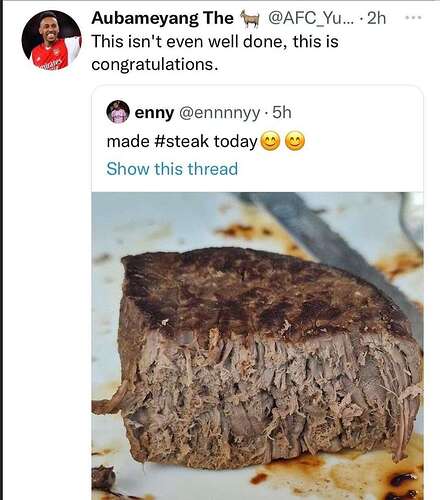Click the second smiling emoji
This screenshot has height=500, width=440.
coord(295,141)
